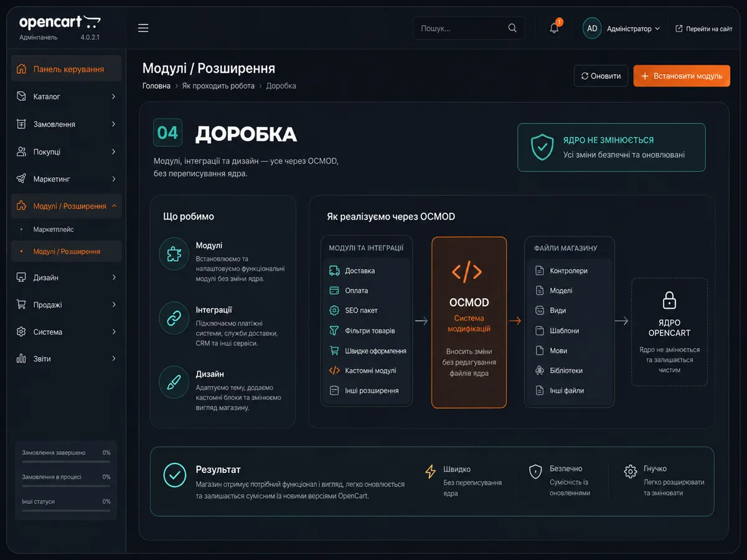Click the Швидко lightning bolt icon

click(430, 472)
